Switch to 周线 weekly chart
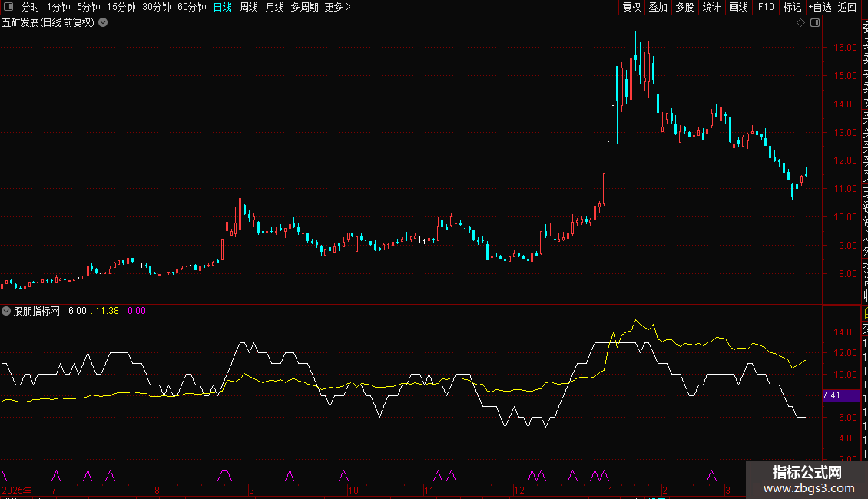Image resolution: width=868 pixels, height=499 pixels. click(249, 7)
